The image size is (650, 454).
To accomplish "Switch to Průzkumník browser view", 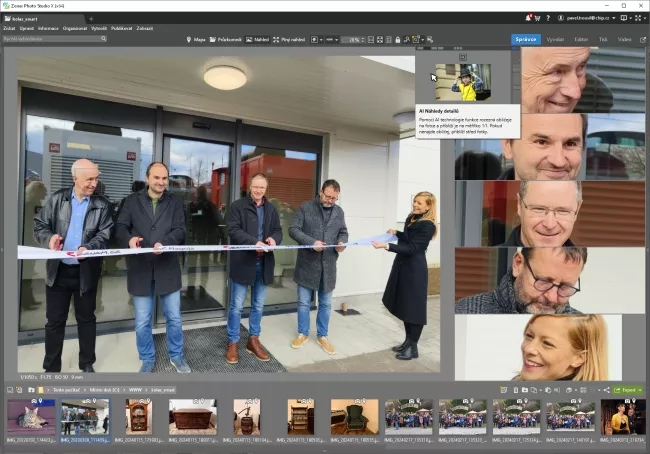I will click(226, 39).
